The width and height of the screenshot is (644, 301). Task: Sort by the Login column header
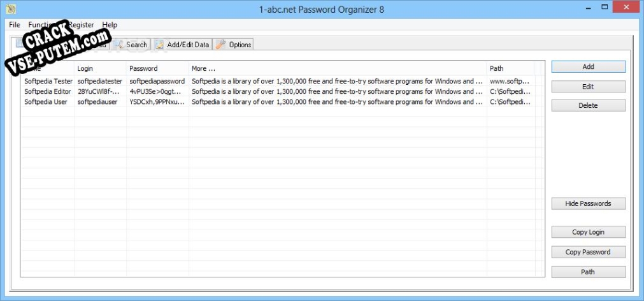coord(100,68)
